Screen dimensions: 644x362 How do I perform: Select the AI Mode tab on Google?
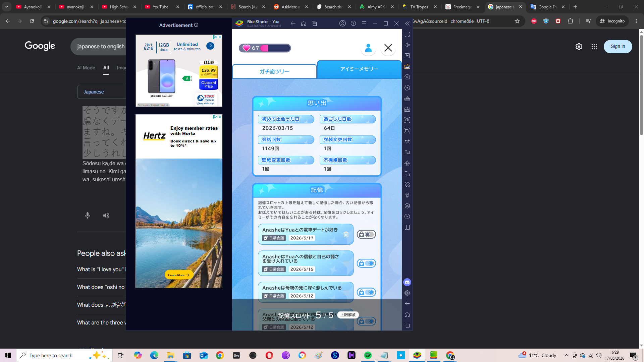click(x=86, y=68)
